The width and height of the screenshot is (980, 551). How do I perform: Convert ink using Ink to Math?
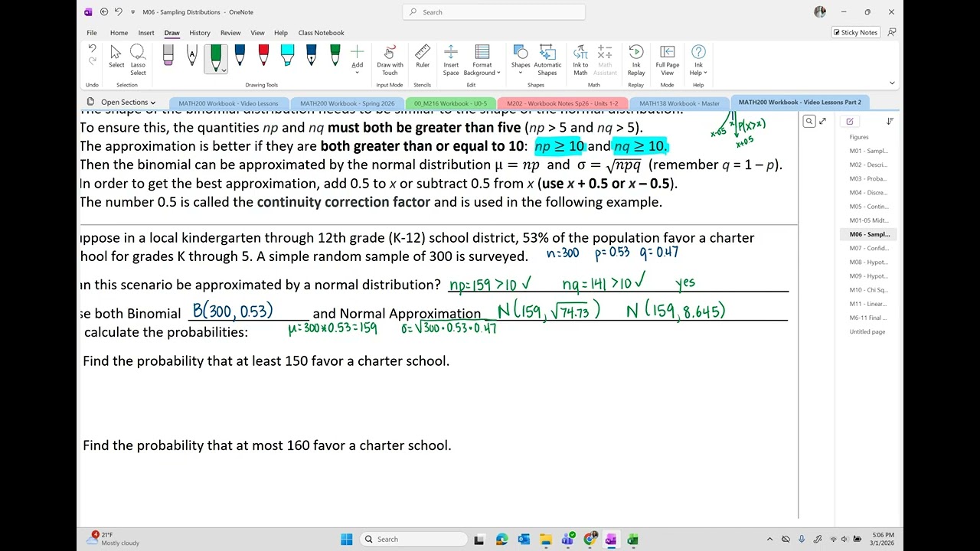580,60
